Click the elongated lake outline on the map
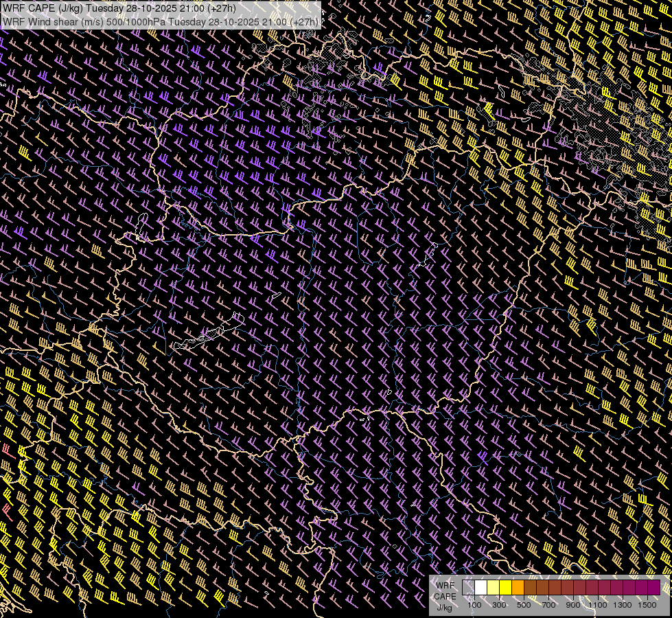 pos(209,332)
